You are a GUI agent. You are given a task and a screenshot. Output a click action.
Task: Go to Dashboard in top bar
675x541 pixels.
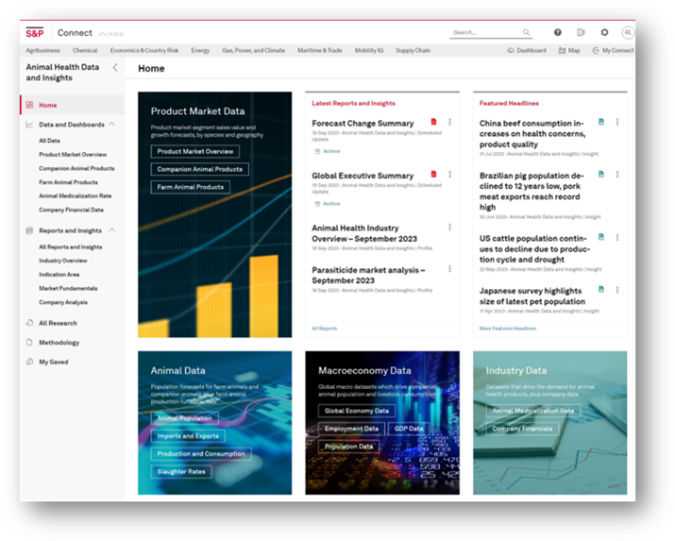click(527, 50)
